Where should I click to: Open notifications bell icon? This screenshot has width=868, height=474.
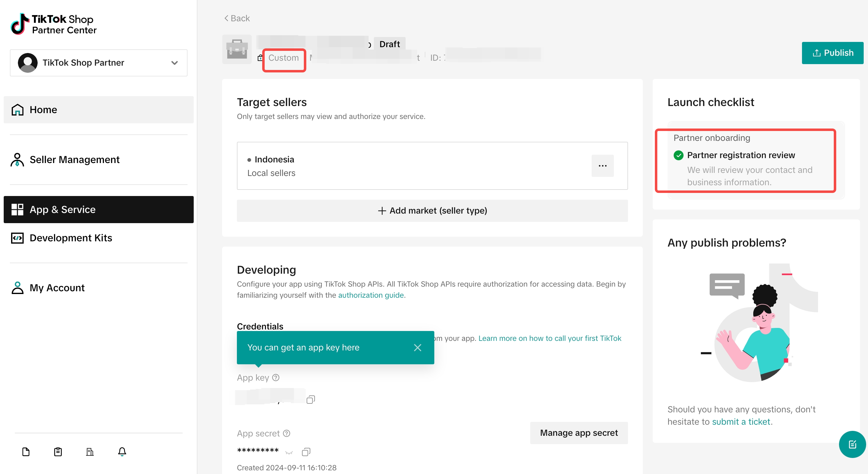tap(122, 452)
